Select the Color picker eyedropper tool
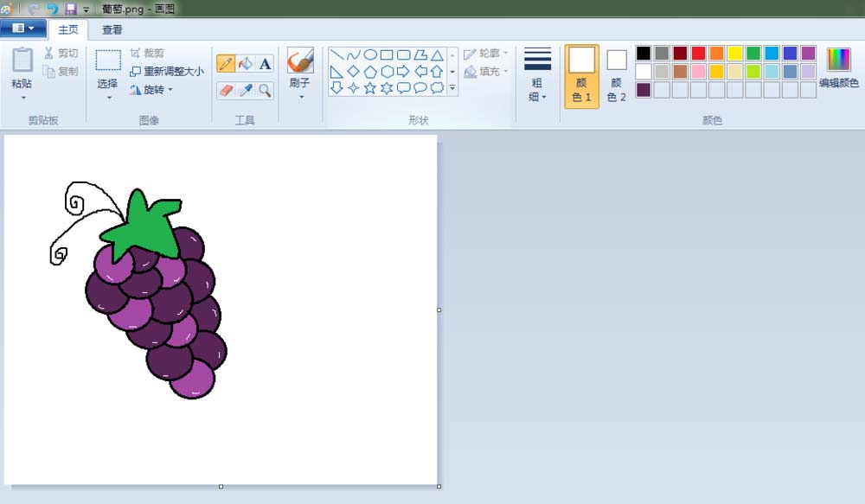The height and width of the screenshot is (504, 865). 246,90
